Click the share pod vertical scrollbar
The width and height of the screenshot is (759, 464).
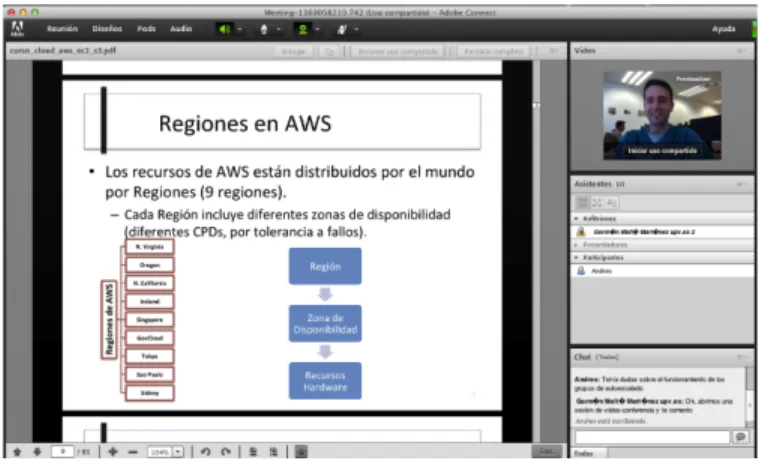pos(536,251)
